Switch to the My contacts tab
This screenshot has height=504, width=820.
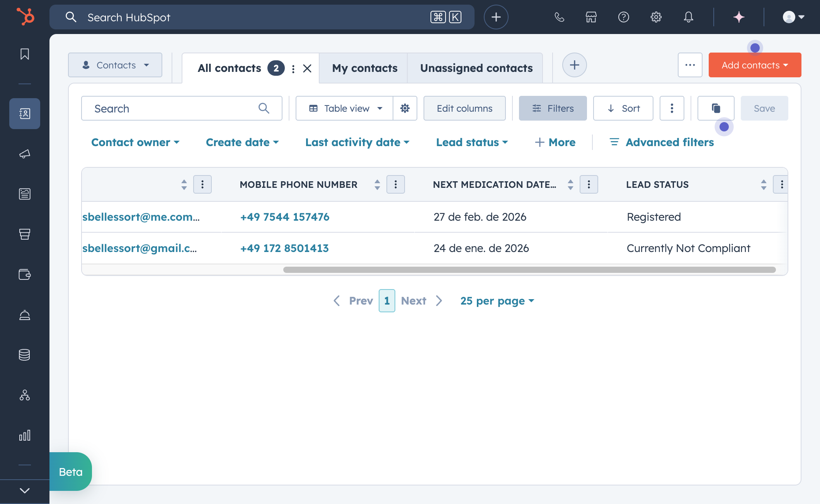point(364,68)
